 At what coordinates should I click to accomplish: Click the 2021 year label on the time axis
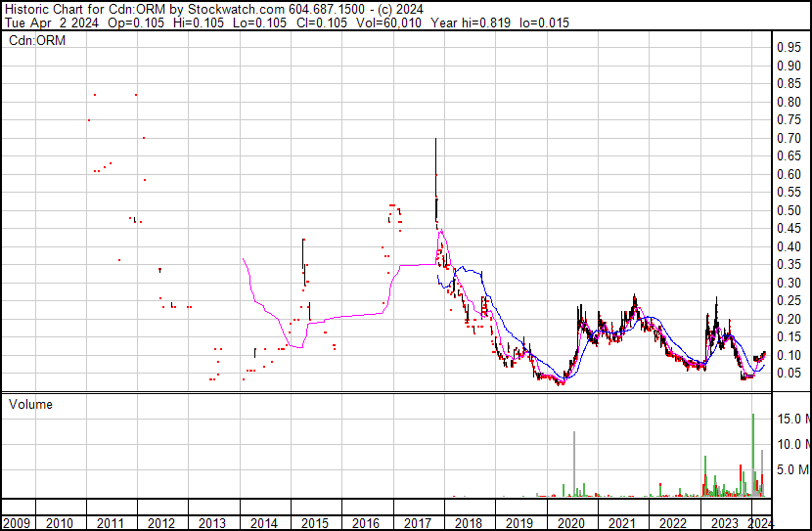click(x=621, y=523)
